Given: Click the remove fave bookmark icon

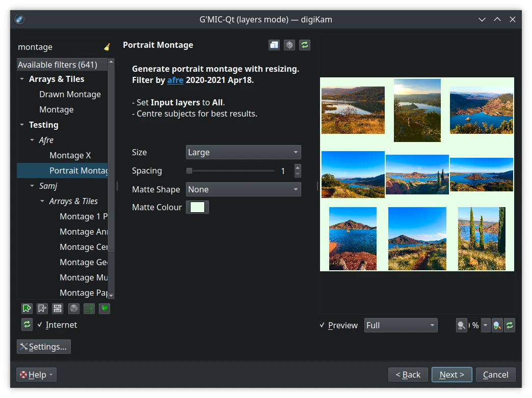Looking at the screenshot, I should 42,308.
